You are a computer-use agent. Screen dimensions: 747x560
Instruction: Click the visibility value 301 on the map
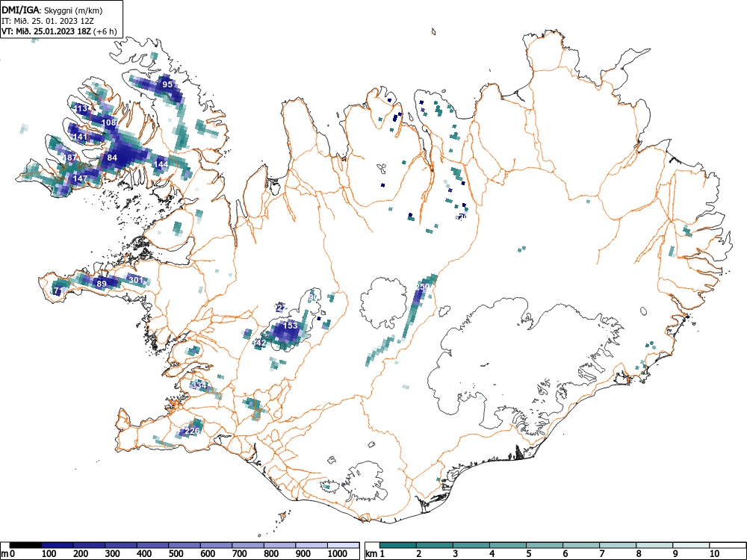[136, 279]
